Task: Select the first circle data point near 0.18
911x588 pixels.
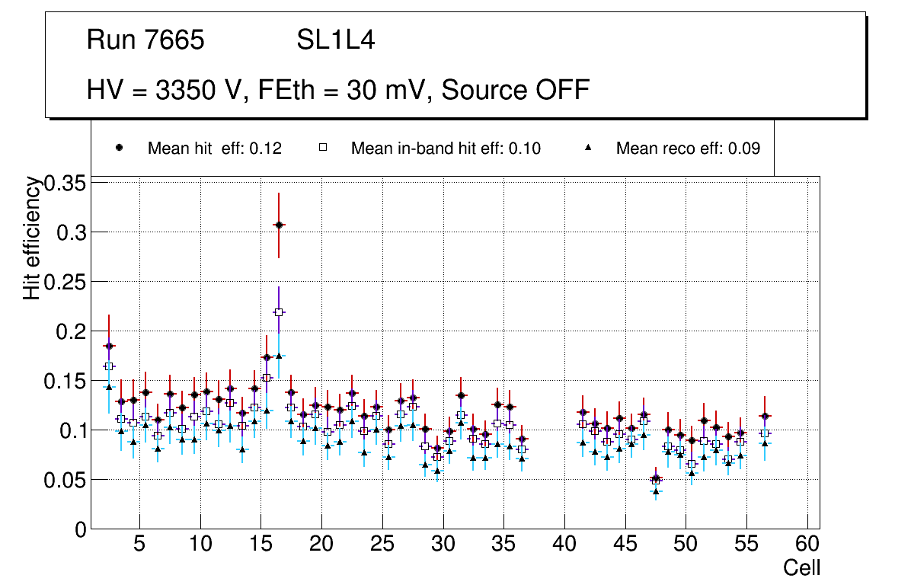Action: (x=109, y=346)
